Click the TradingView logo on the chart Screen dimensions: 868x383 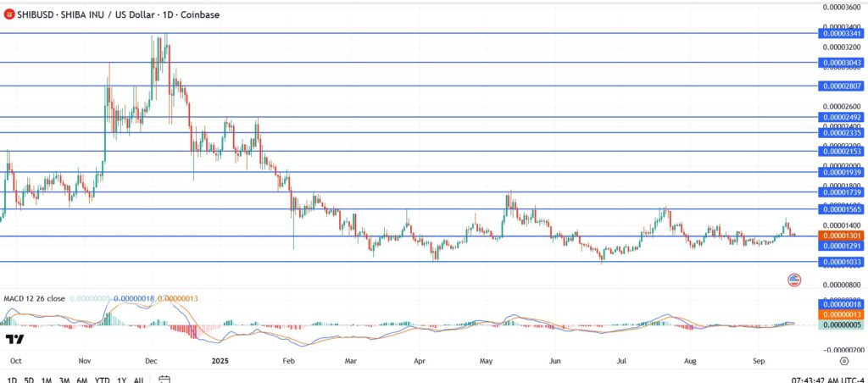(x=14, y=340)
